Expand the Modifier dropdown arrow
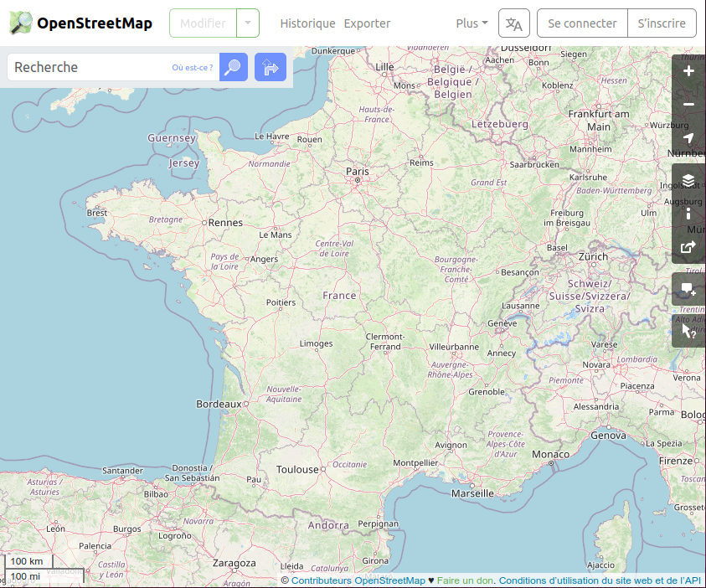 tap(248, 23)
